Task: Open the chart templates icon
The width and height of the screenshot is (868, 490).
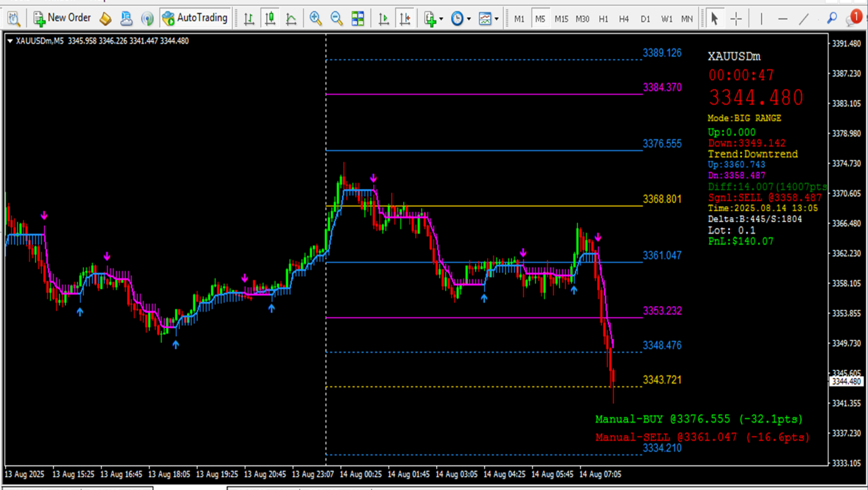Action: [x=485, y=18]
